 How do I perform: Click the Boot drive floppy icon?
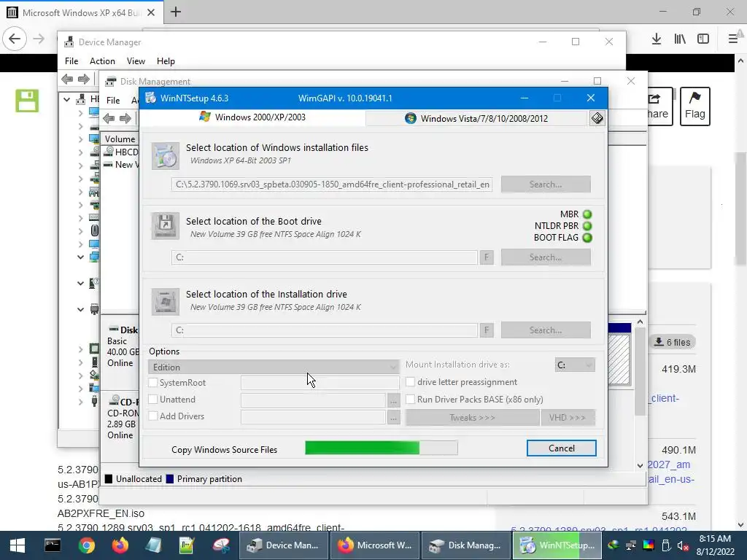click(x=166, y=226)
